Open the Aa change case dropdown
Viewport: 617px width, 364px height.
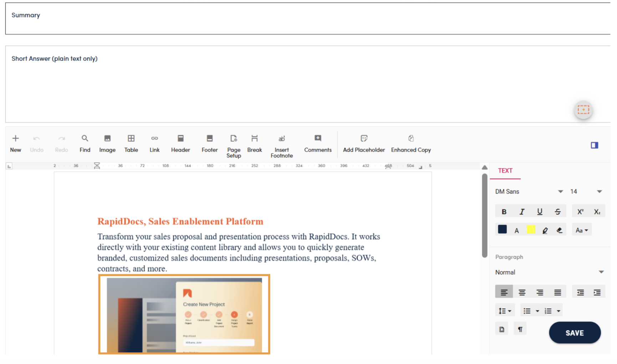point(582,230)
